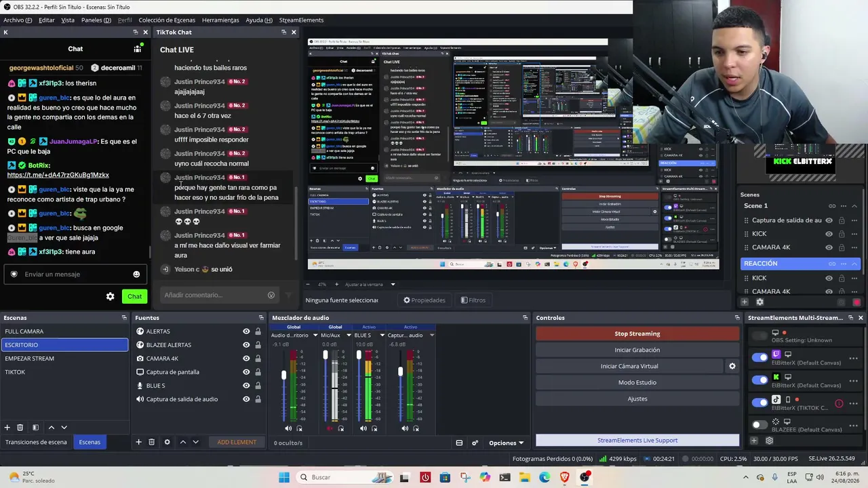Screen dimensions: 868x488
Task: Hide the CAMARA 4K source
Action: (246, 359)
